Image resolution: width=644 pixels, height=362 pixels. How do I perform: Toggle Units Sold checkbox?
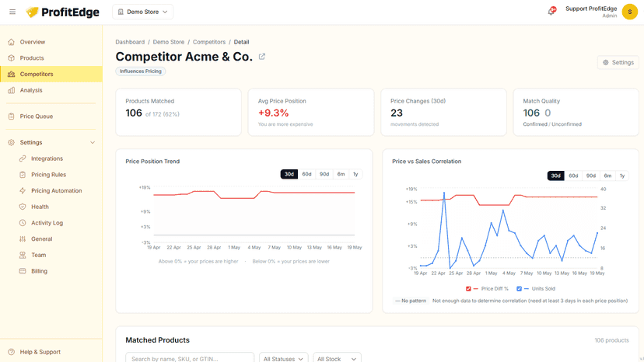(x=519, y=288)
